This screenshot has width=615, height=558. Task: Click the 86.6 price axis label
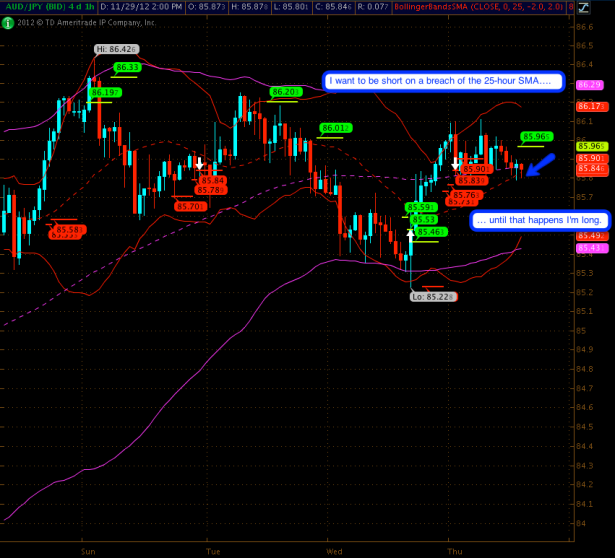(x=584, y=27)
